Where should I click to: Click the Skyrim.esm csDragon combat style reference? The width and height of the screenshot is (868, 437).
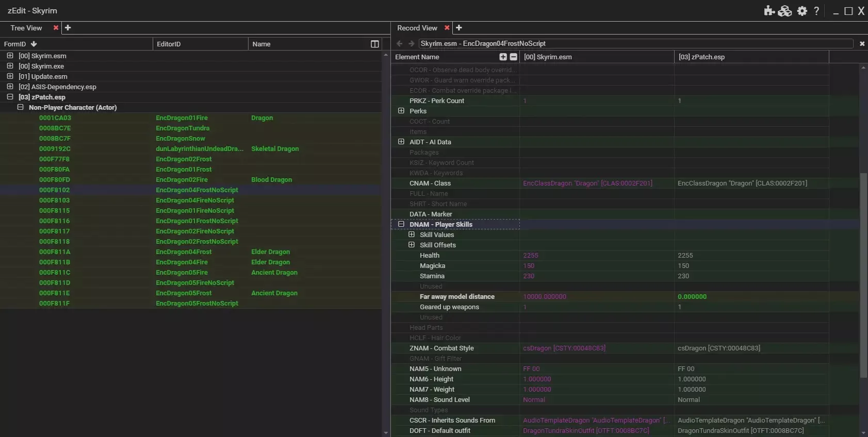tap(564, 348)
